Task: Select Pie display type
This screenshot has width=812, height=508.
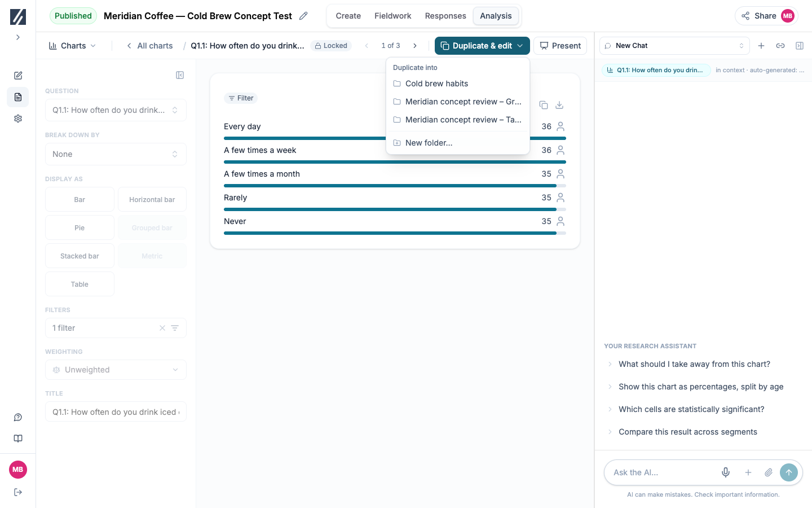Action: click(x=80, y=227)
